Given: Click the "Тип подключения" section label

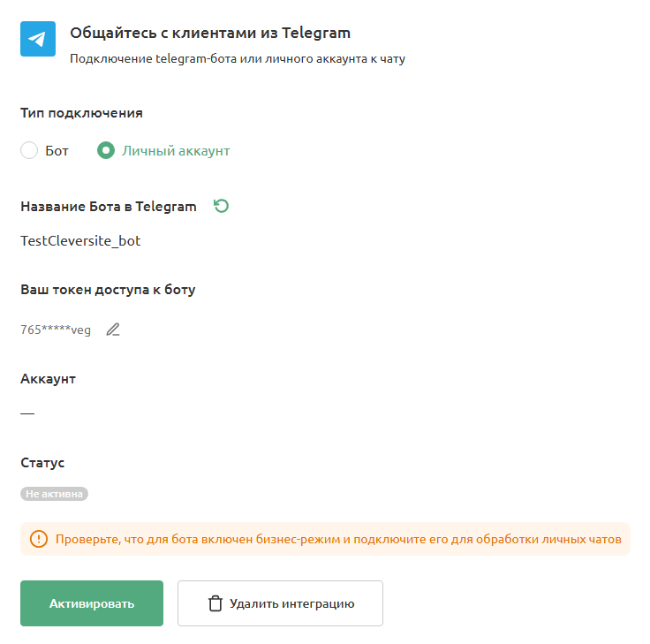Looking at the screenshot, I should [x=81, y=113].
